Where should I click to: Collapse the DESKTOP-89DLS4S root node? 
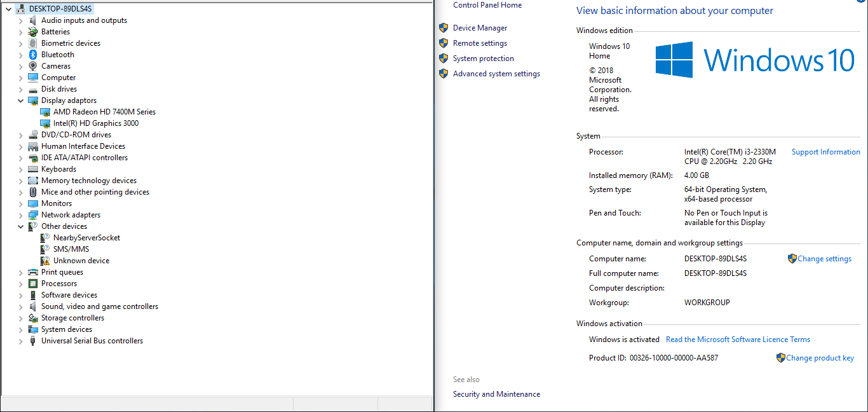coord(8,9)
